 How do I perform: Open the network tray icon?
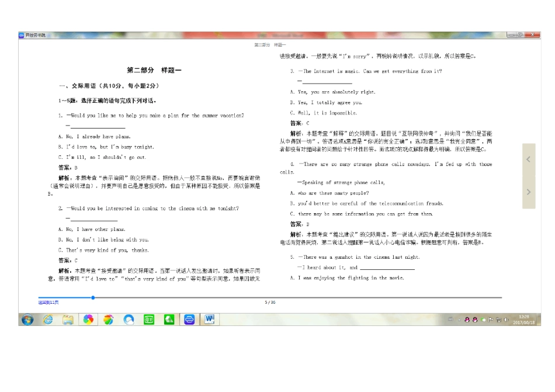[499, 320]
